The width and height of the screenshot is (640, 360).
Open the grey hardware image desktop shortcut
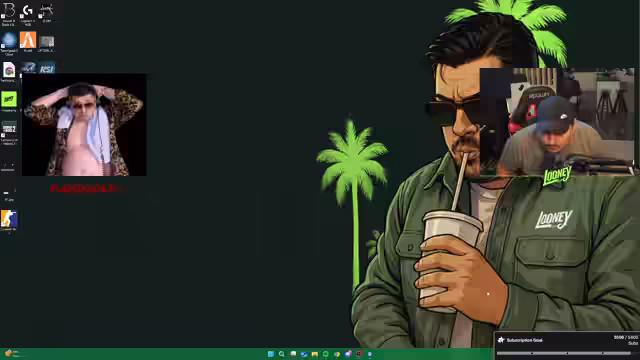click(x=47, y=43)
